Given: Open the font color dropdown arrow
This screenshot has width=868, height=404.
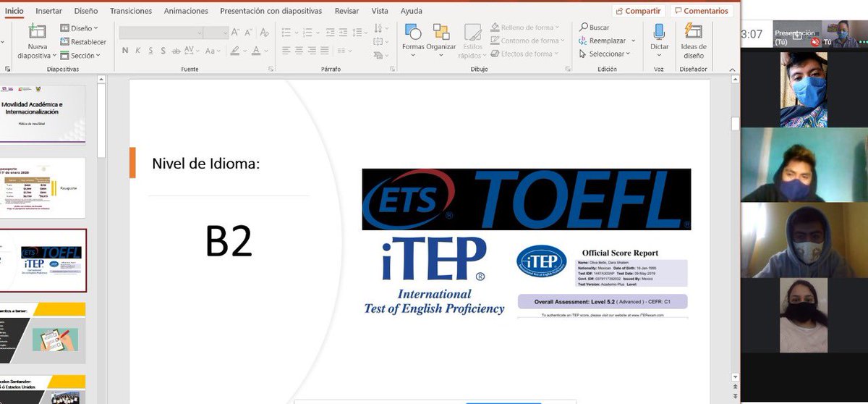Looking at the screenshot, I should coord(265,51).
